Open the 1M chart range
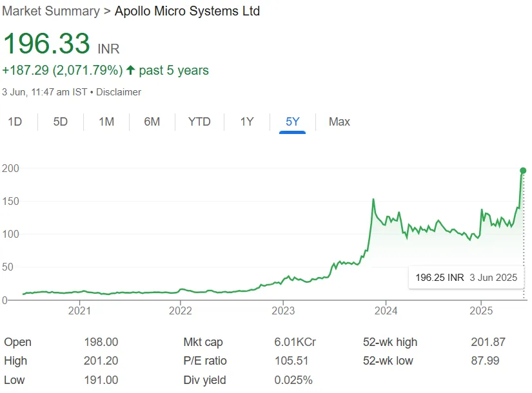Screen dimensions: 532x393 106,121
